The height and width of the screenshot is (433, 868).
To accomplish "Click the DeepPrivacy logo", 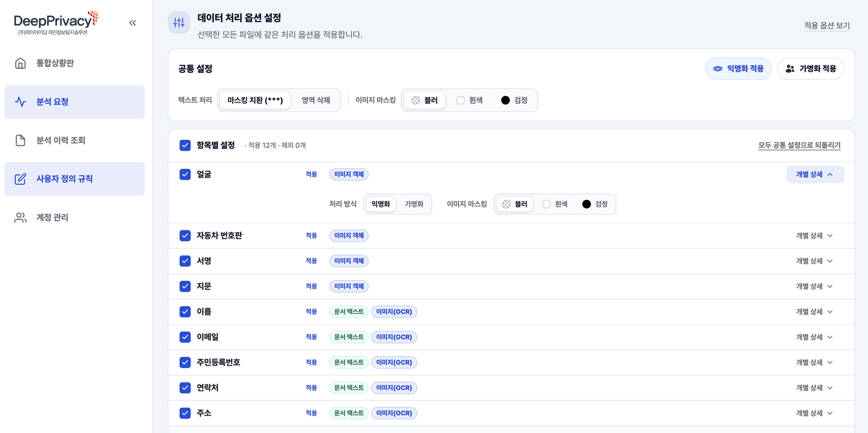I will (56, 23).
